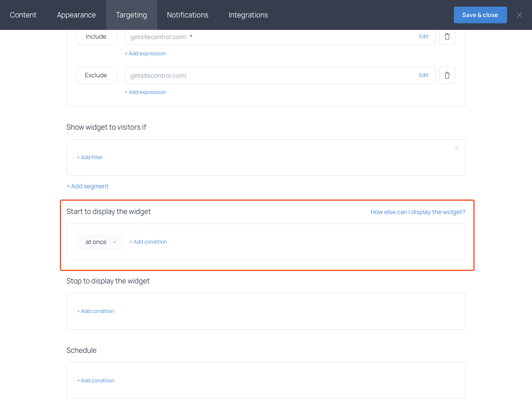Delete the Include URL rule
The width and height of the screenshot is (532, 399).
pos(447,37)
